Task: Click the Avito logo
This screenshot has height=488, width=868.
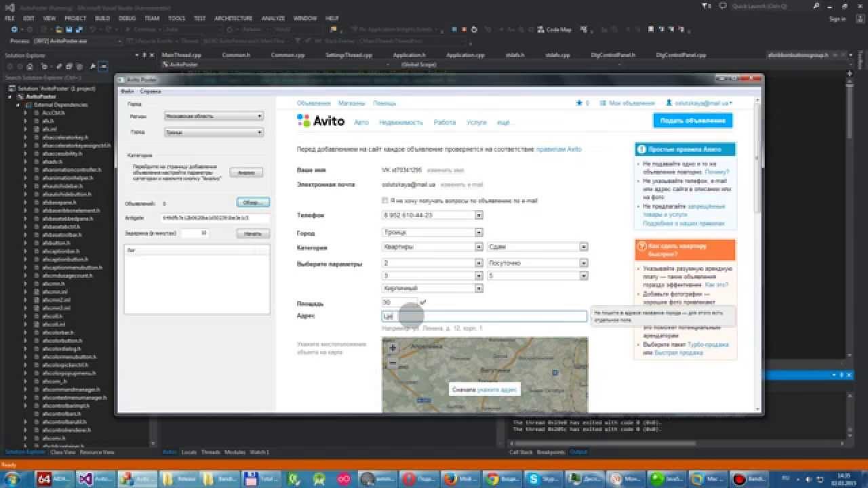Action: (321, 121)
